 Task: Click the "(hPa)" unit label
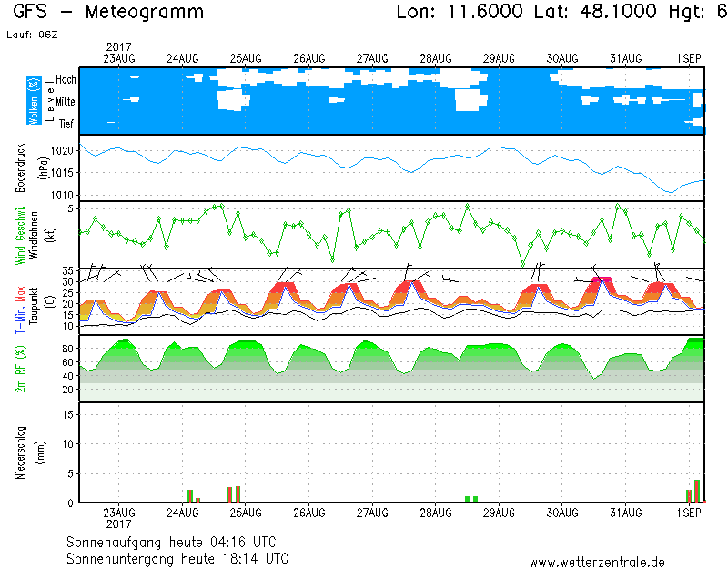(x=43, y=168)
